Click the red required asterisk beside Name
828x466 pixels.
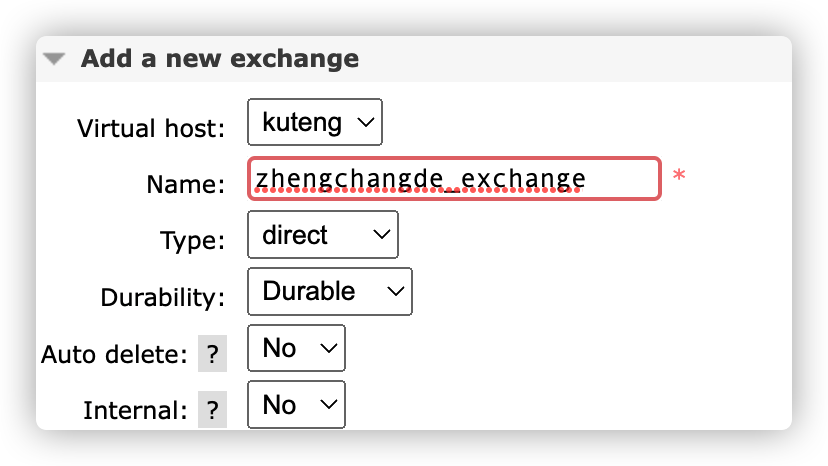coord(679,177)
